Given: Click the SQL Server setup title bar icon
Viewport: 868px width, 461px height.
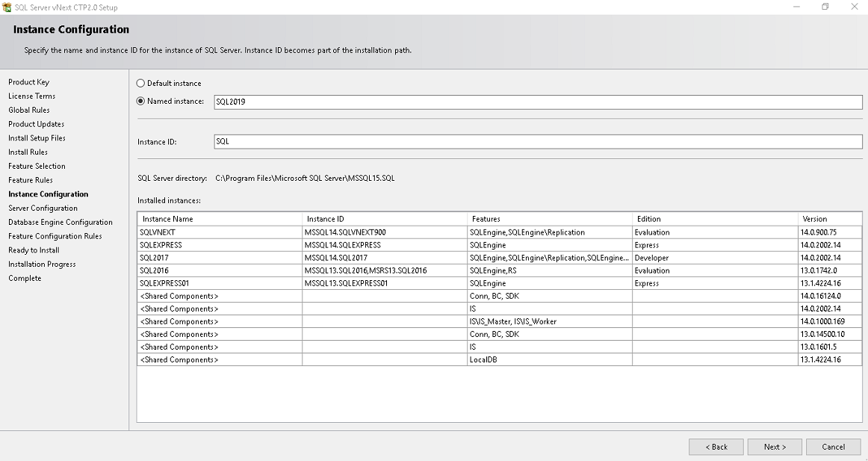Looking at the screenshot, I should pos(7,7).
